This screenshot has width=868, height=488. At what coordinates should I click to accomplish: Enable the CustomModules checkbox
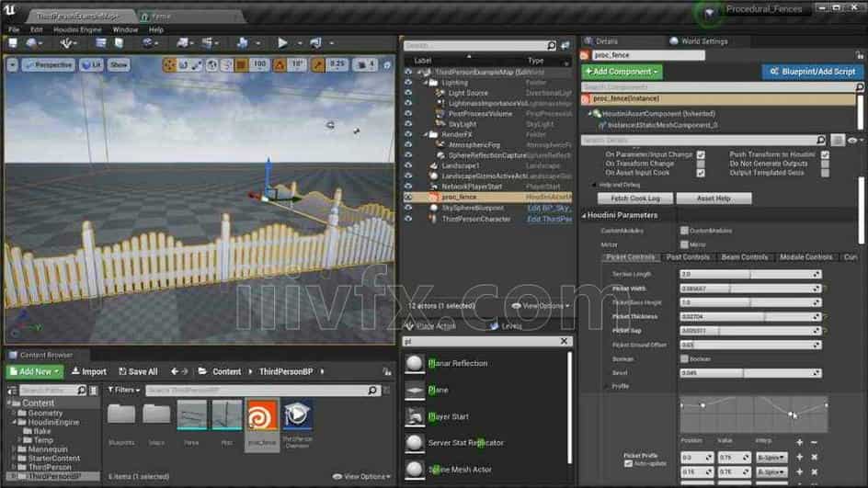684,230
